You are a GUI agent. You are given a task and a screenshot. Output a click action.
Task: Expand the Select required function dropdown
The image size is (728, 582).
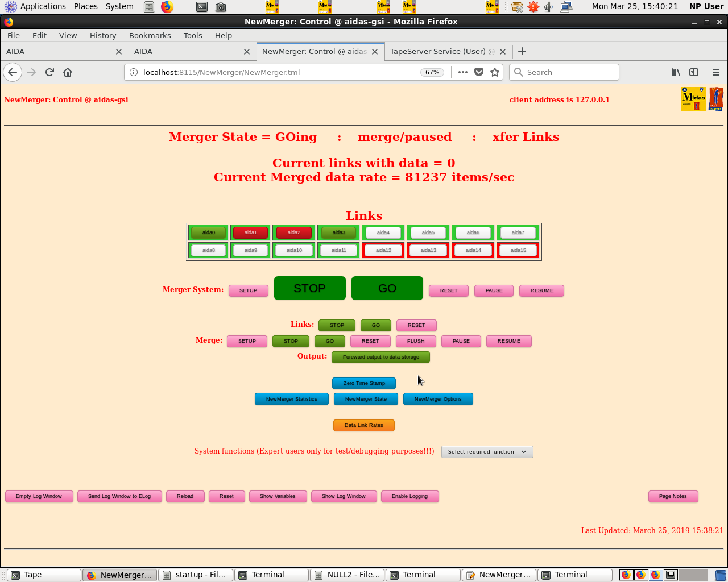pos(487,452)
